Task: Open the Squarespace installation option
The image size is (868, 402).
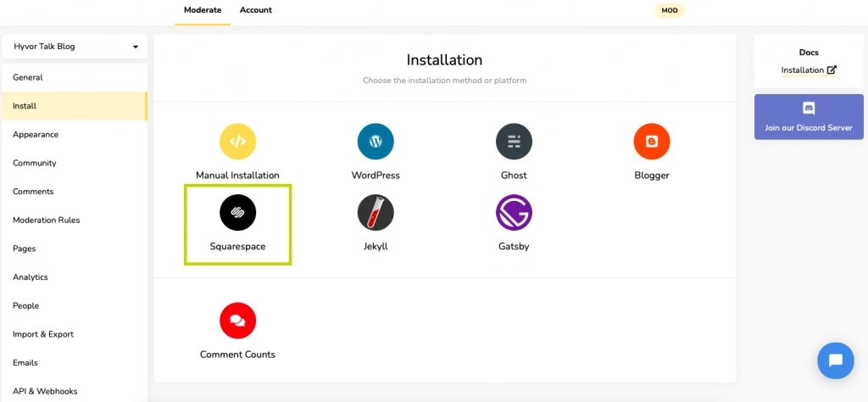Action: click(x=237, y=213)
